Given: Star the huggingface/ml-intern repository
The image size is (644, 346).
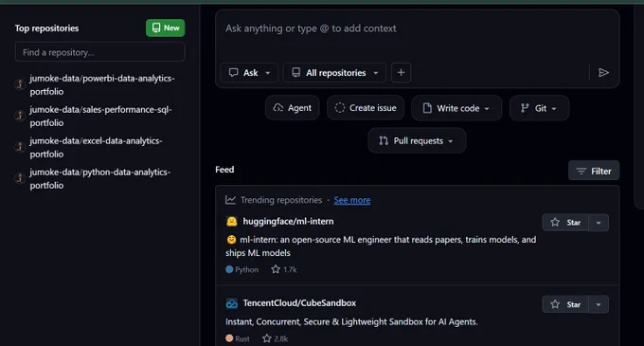Looking at the screenshot, I should (565, 223).
